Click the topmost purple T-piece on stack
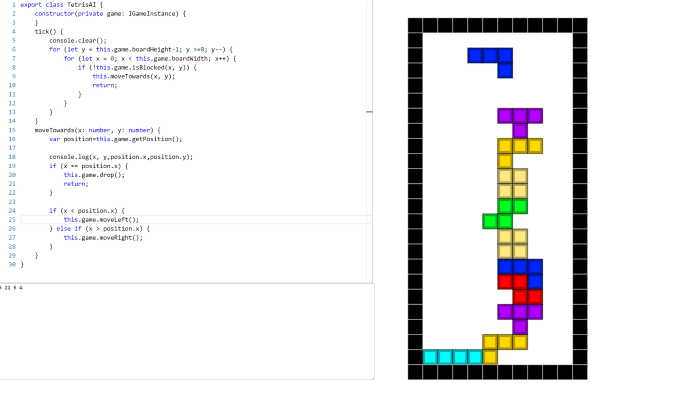The height and width of the screenshot is (400, 700). click(x=520, y=118)
